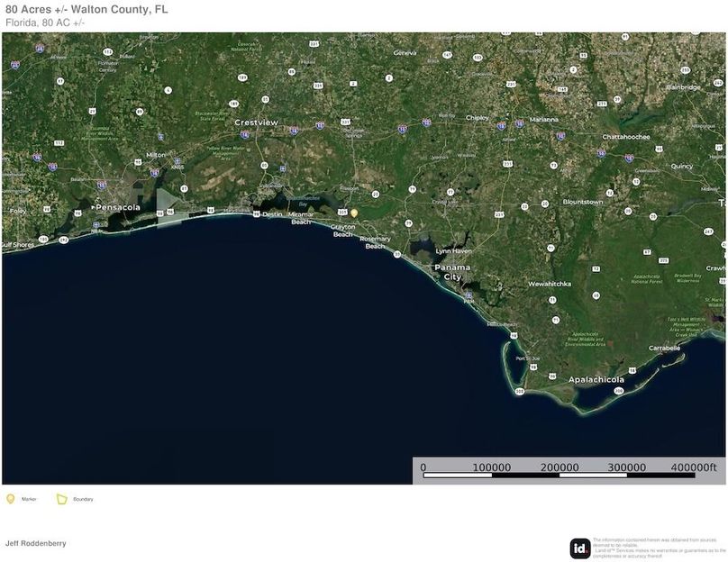Click the Boundary polygon icon in the legend
Viewport: 728px width, 562px height.
[59, 497]
